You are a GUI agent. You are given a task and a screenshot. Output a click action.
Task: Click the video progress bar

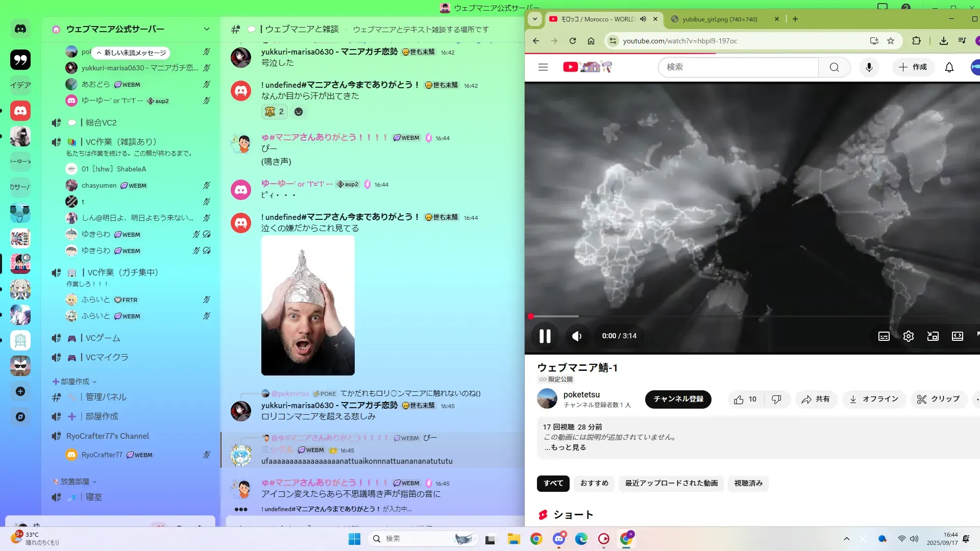[x=715, y=316]
